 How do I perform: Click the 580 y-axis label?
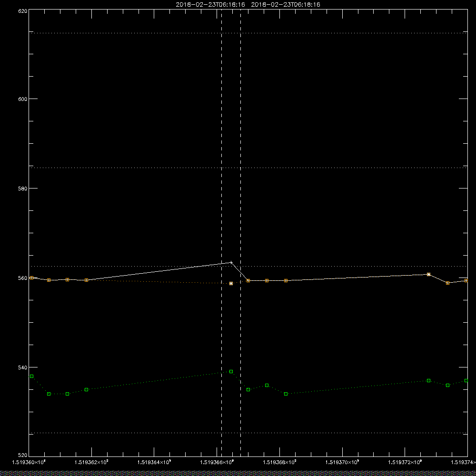pos(23,188)
